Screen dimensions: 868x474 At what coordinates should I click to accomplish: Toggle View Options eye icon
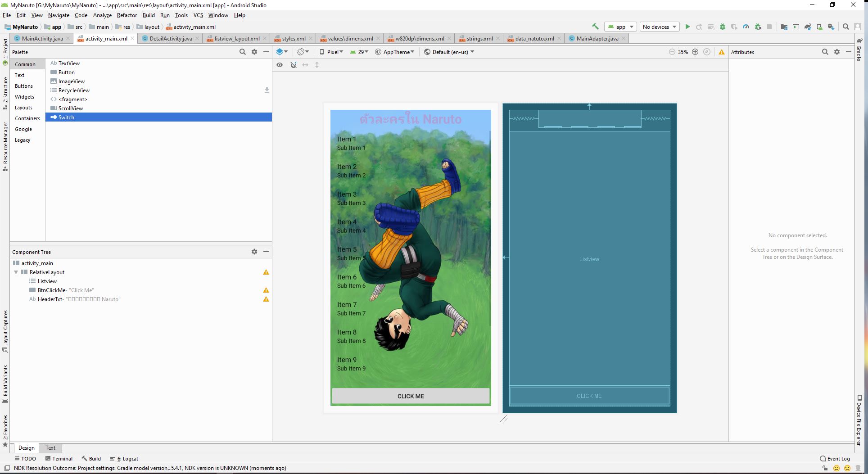[280, 65]
